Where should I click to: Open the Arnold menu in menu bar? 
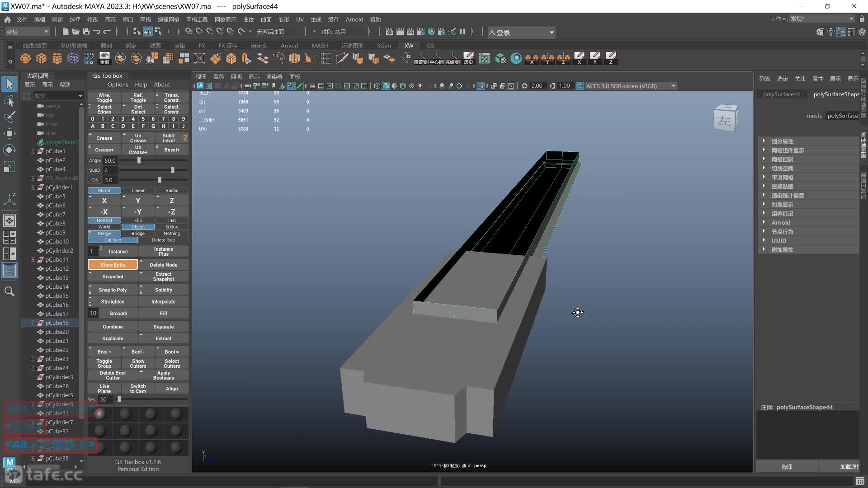pos(354,19)
